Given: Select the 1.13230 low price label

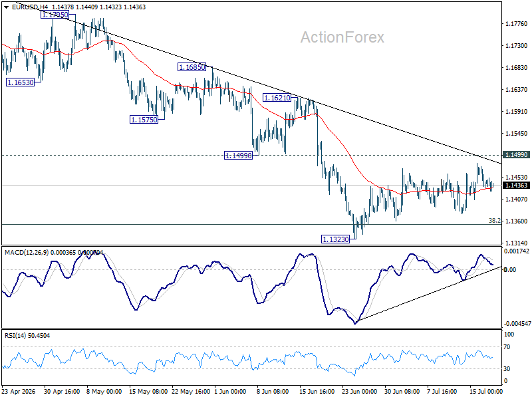Looking at the screenshot, I should pyautogui.click(x=335, y=239).
